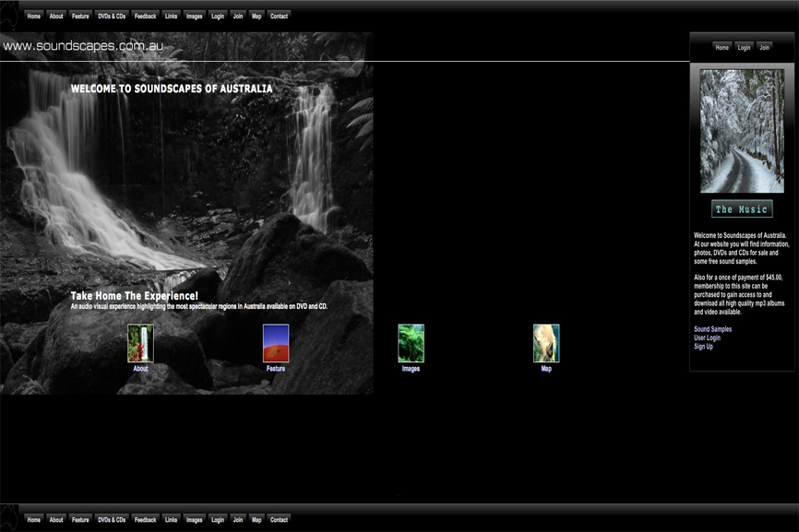This screenshot has height=532, width=799.
Task: Open the Sound Samples link
Action: (x=712, y=329)
